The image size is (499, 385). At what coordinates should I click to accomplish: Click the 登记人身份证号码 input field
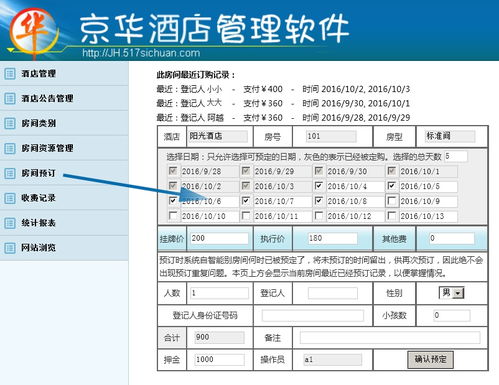[313, 315]
